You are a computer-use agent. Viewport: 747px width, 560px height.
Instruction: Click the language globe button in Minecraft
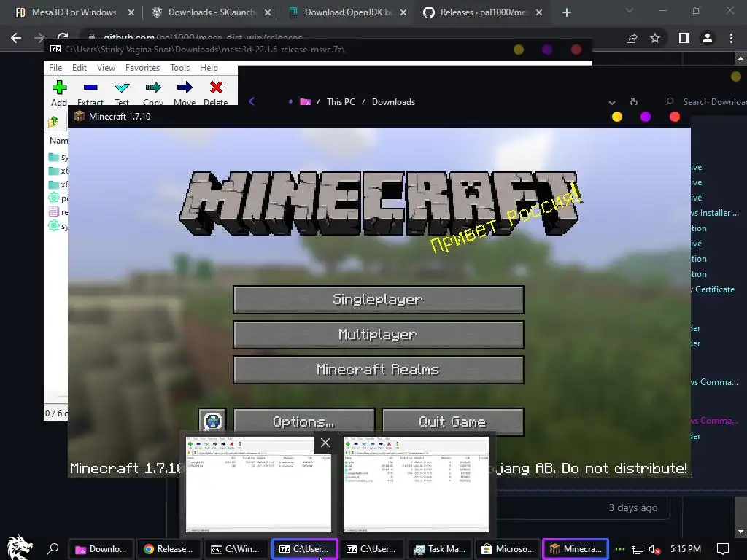[x=212, y=421]
